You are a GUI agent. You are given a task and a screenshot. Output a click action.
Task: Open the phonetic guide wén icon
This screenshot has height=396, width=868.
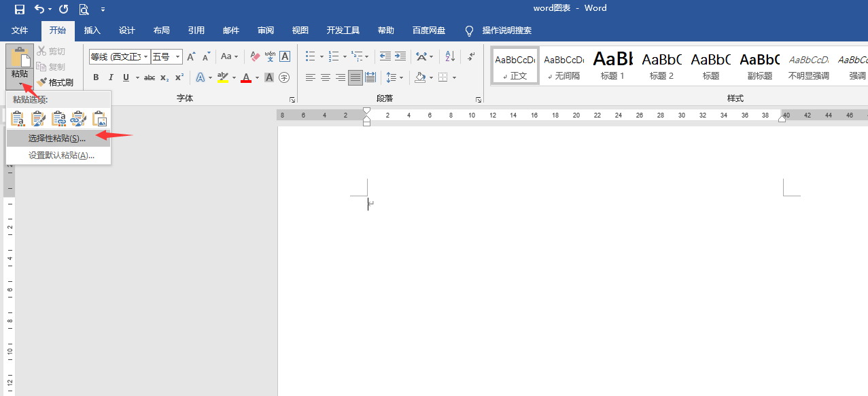[270, 56]
